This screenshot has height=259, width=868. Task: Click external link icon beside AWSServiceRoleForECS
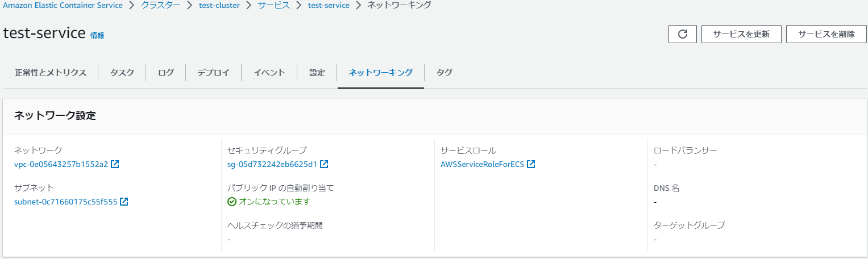pos(531,165)
